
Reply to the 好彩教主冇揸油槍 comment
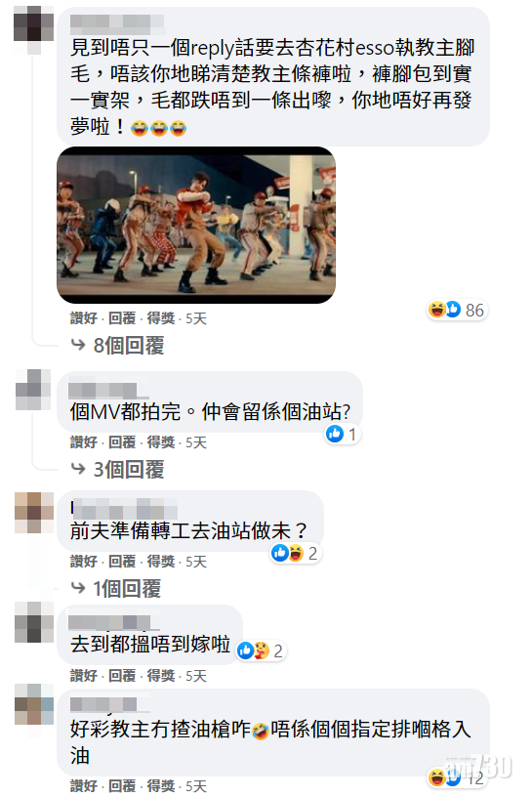point(122,786)
